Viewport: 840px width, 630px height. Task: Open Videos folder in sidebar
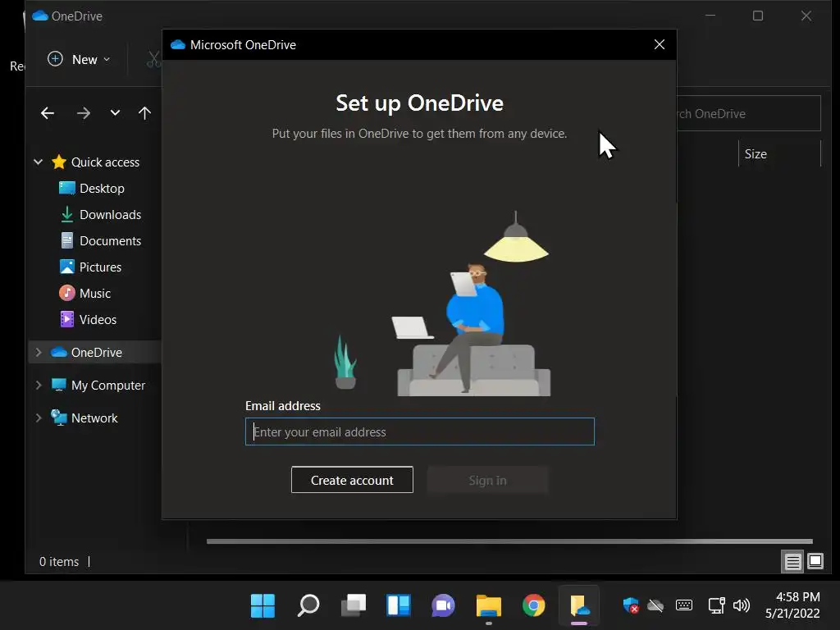point(98,320)
